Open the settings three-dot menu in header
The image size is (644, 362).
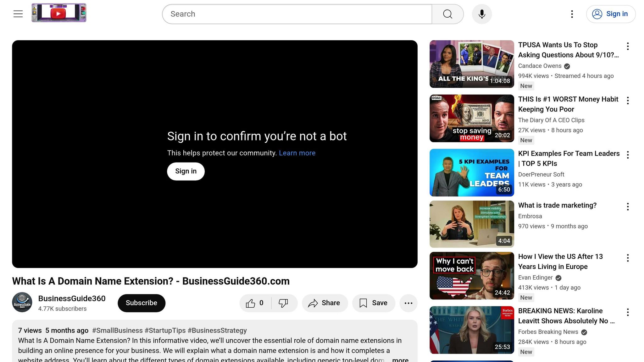[572, 14]
